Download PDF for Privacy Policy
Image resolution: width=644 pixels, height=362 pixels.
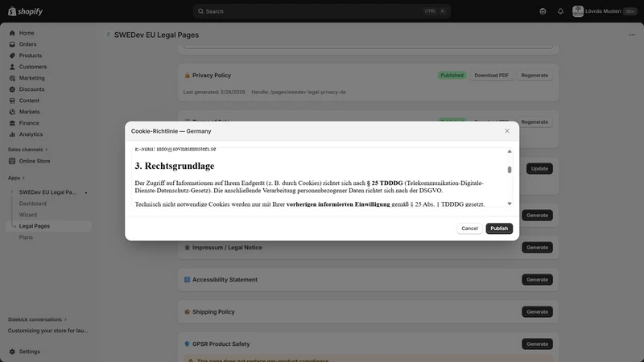coord(491,75)
